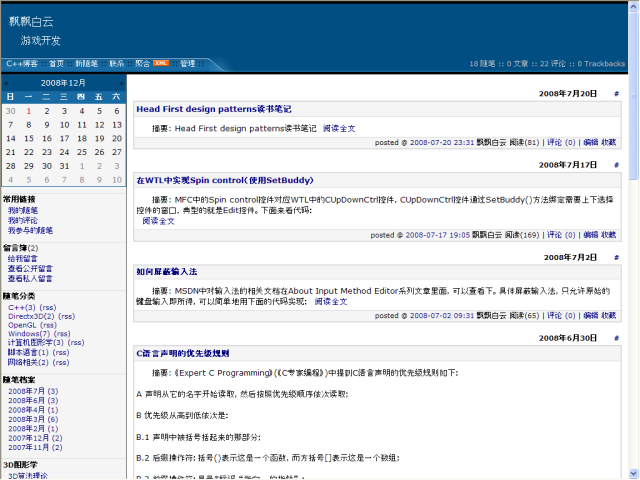Open post C语言声明的优先级规则
The width and height of the screenshot is (640, 480).
pyautogui.click(x=182, y=353)
